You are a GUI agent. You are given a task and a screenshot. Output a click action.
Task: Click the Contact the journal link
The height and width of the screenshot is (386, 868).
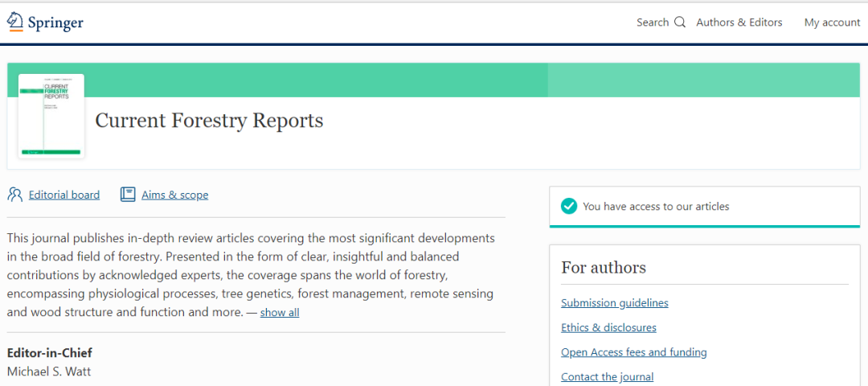(x=607, y=376)
